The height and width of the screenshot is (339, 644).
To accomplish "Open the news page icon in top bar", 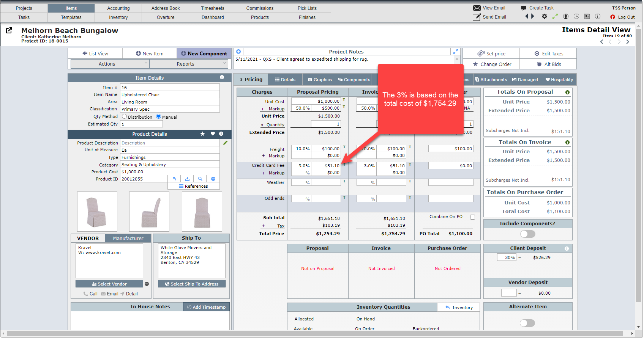I will [587, 17].
